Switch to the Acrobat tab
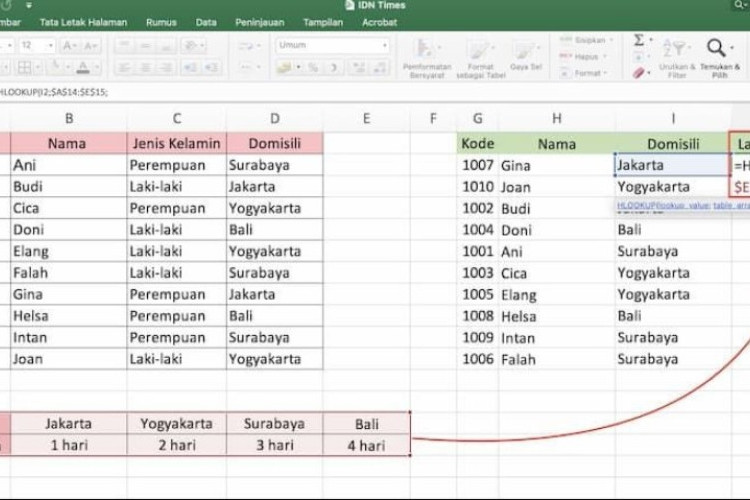The height and width of the screenshot is (500, 750). tap(379, 22)
